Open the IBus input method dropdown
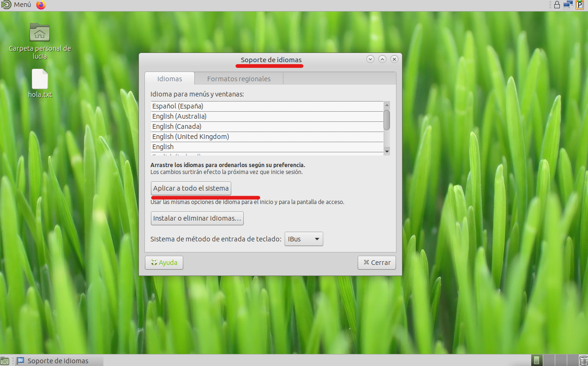Image resolution: width=588 pixels, height=366 pixels. (304, 239)
